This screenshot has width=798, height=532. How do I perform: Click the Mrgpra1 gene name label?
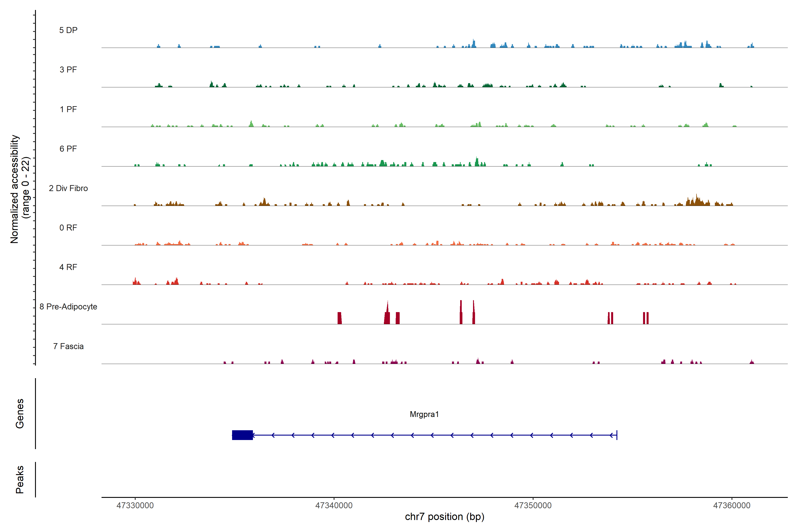(424, 414)
